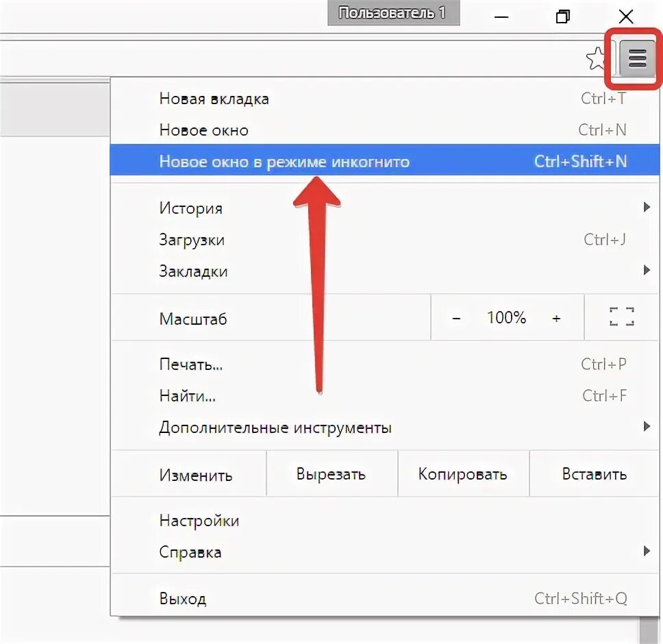Expand the Закладки submenu arrow
This screenshot has height=644, width=663.
647,270
